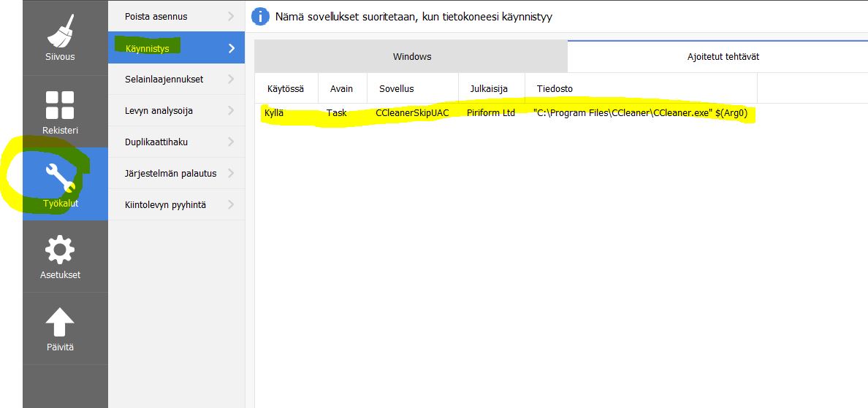Sort by Julkaisija column header
This screenshot has width=868, height=408.
tap(492, 88)
